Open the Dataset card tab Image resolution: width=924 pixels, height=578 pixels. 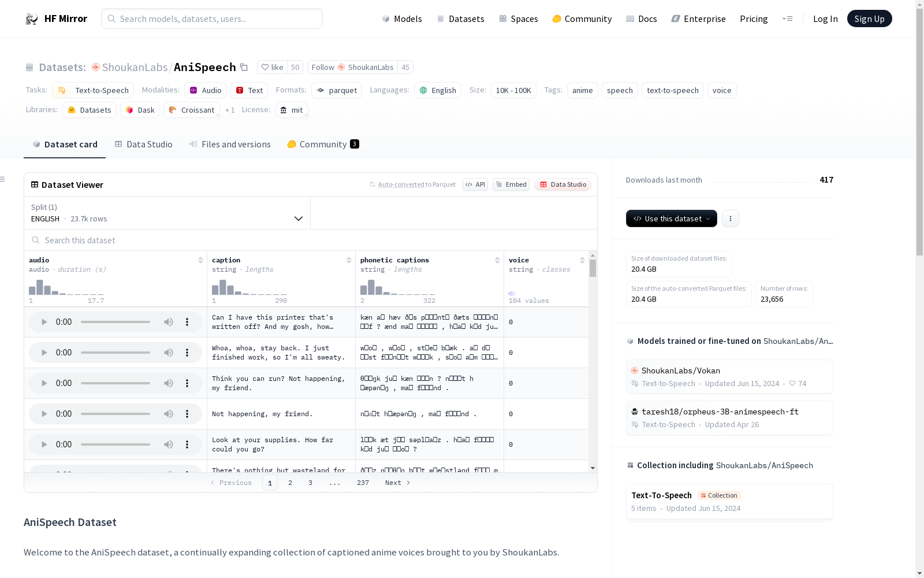pyautogui.click(x=65, y=144)
